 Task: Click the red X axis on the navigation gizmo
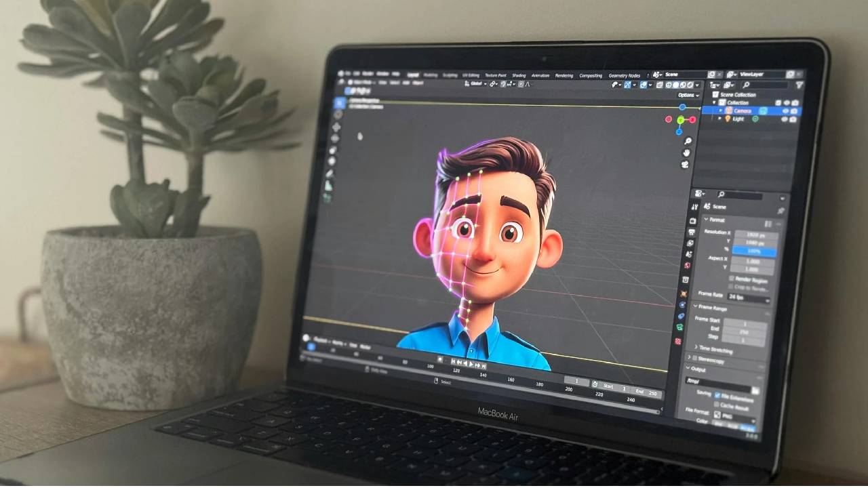692,120
